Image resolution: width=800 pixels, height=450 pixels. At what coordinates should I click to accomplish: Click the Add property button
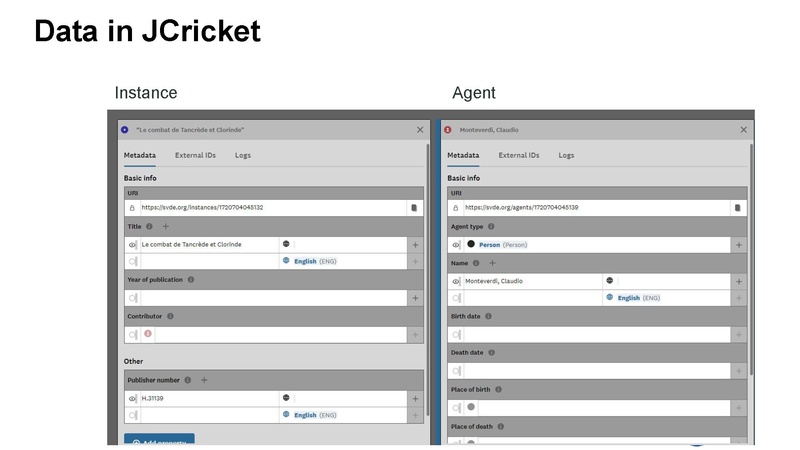coord(159,441)
